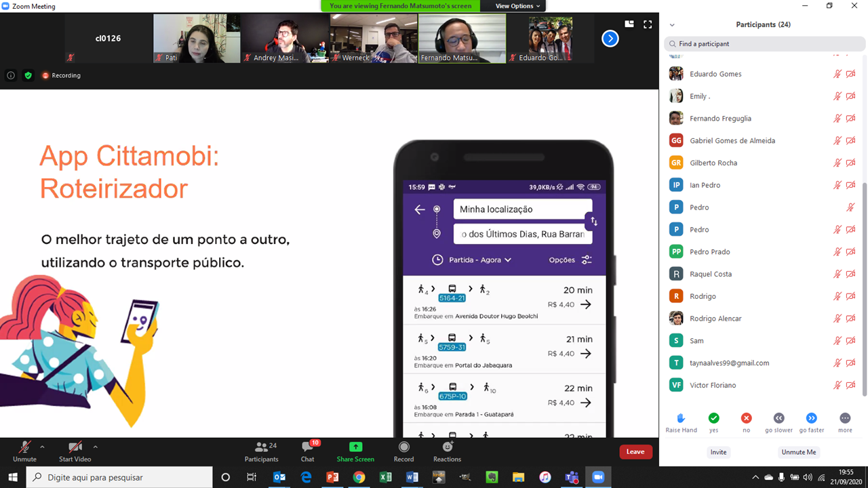Open video options arrow beside Start Video
Screen dimensions: 868x488
(x=95, y=447)
